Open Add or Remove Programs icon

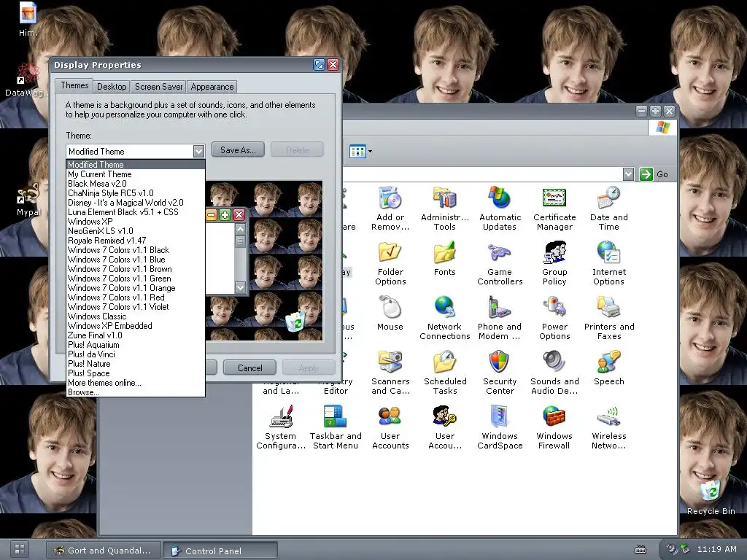[390, 198]
